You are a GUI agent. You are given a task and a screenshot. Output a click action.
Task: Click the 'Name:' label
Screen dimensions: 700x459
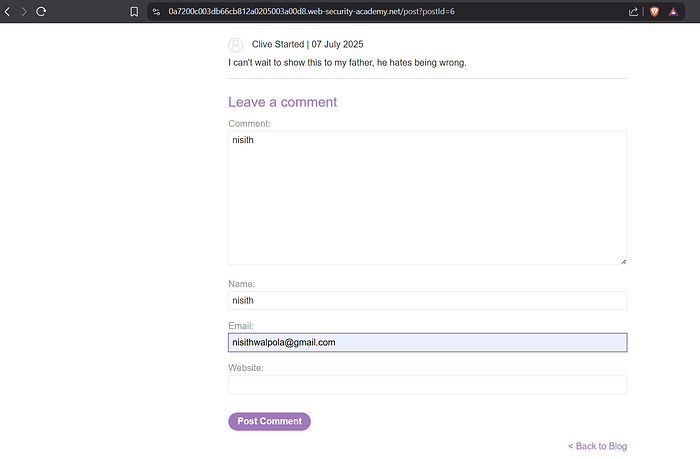tap(242, 284)
